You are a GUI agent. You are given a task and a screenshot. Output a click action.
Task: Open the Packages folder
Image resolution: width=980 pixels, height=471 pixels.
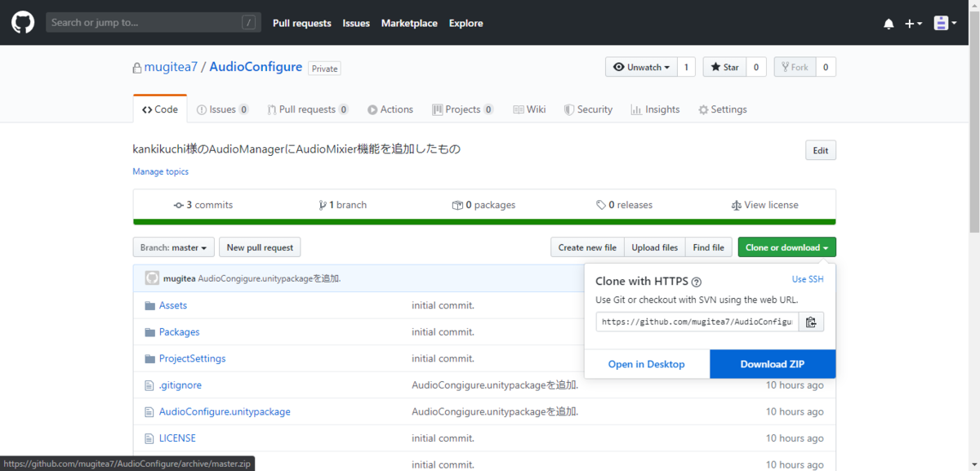[x=179, y=332]
